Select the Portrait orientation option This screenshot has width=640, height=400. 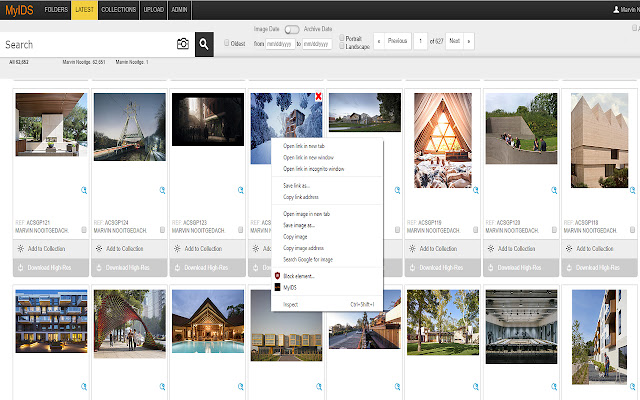coord(343,38)
